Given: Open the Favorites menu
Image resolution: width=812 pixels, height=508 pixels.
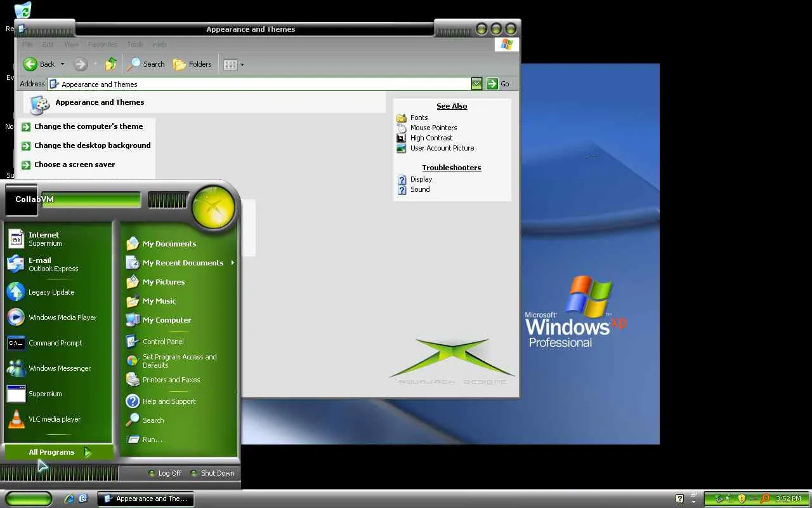Looking at the screenshot, I should pyautogui.click(x=103, y=44).
